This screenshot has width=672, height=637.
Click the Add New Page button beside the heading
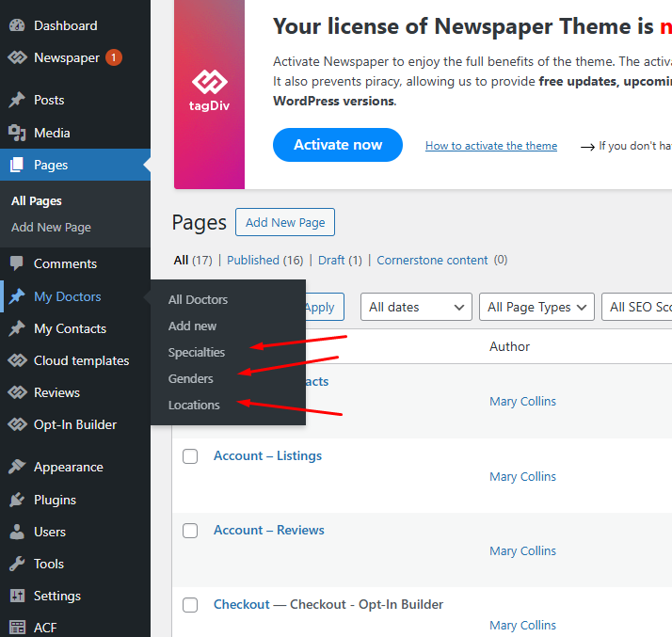pyautogui.click(x=285, y=222)
